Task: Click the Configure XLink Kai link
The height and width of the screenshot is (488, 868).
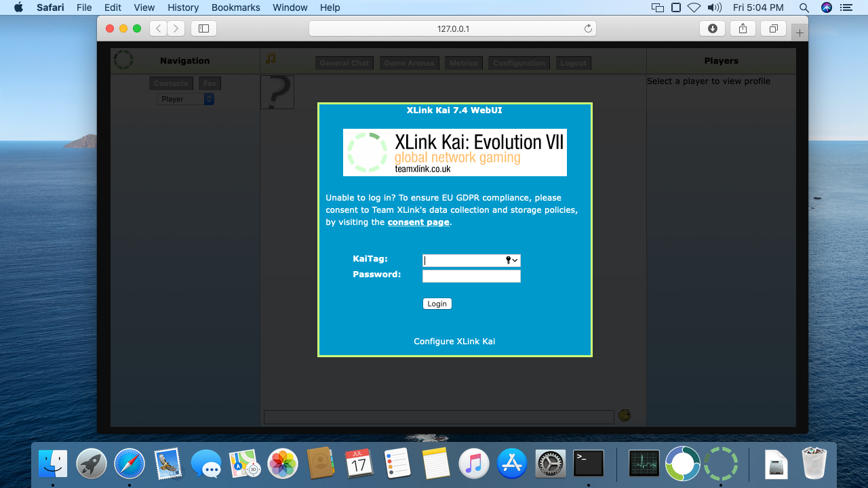Action: pos(454,342)
